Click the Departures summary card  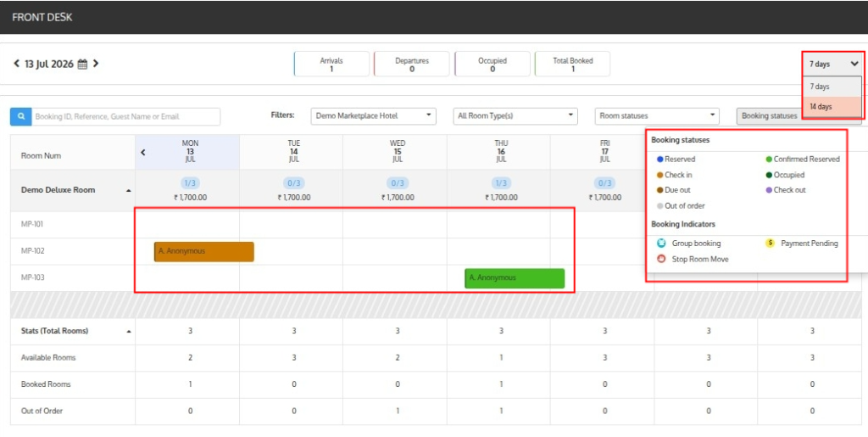tap(412, 64)
